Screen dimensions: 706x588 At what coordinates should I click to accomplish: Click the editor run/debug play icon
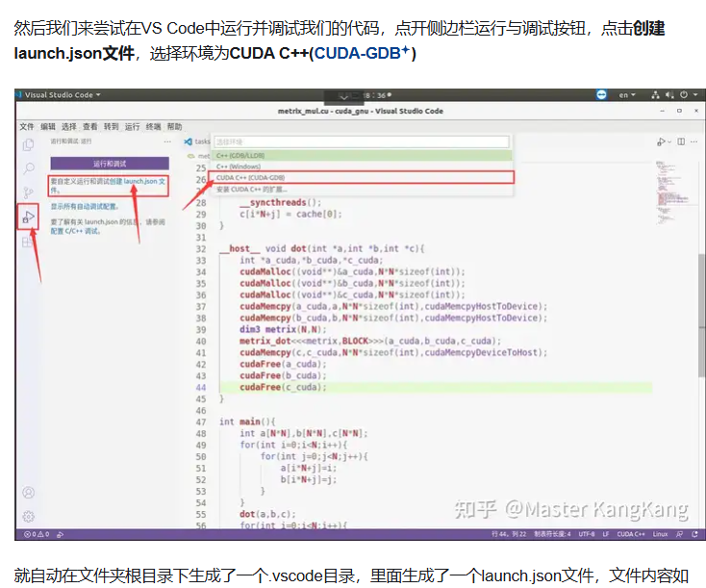(x=661, y=141)
